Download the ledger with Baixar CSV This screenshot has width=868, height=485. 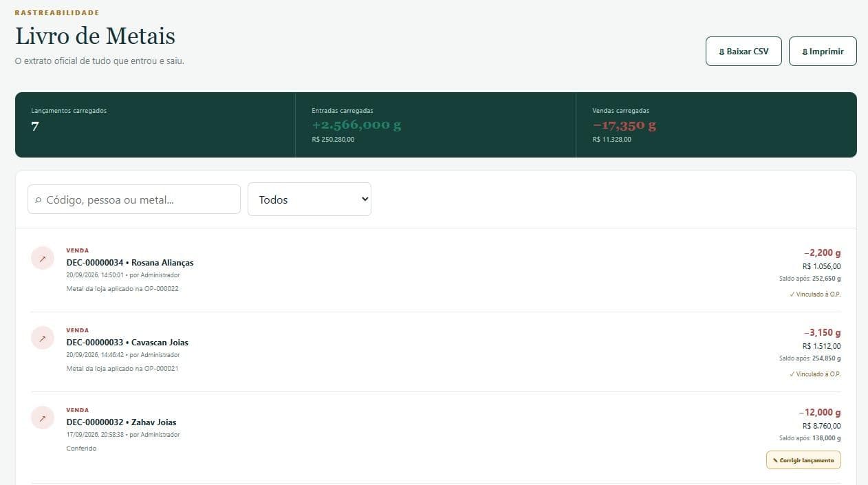point(744,52)
